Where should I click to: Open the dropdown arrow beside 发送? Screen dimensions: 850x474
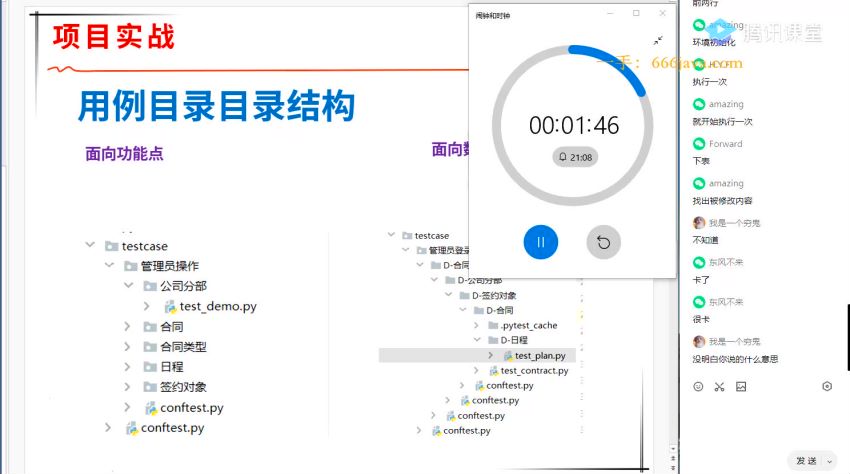(x=830, y=461)
